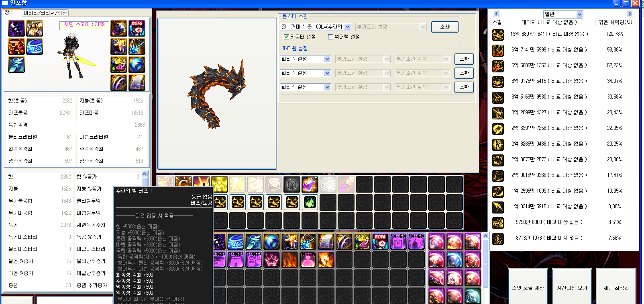This screenshot has width=644, height=304.
Task: Pick the crown item in the inventory grid
Action: pos(272,260)
